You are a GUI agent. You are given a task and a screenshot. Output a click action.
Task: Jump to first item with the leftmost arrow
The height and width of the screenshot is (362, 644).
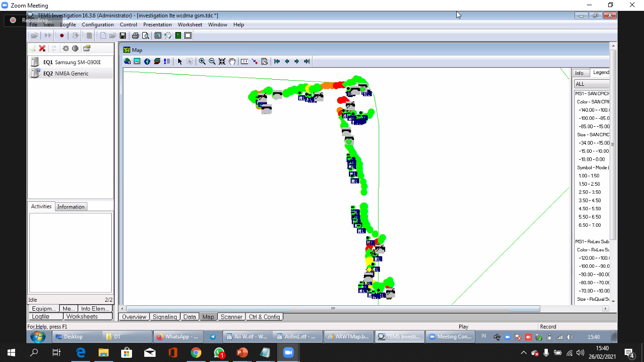click(x=277, y=61)
